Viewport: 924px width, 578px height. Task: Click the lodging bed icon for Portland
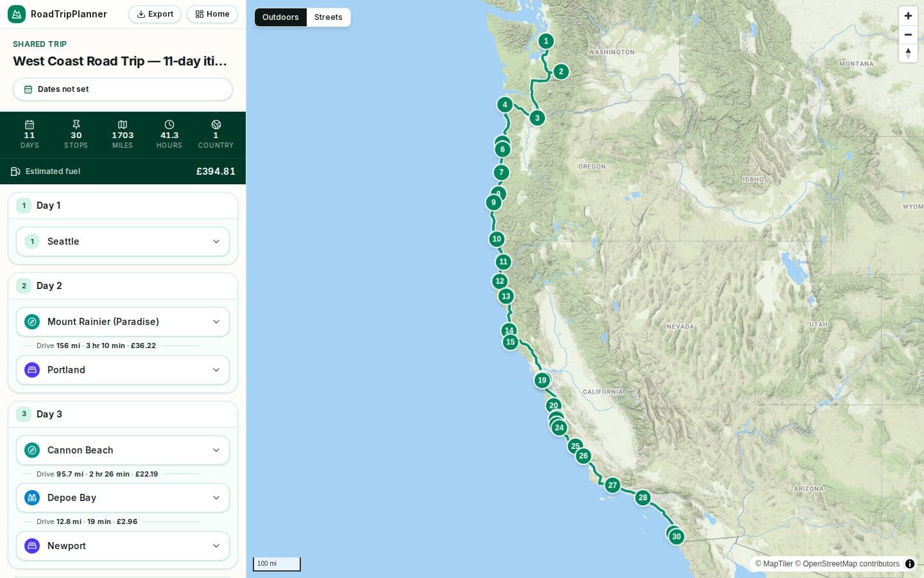[32, 370]
